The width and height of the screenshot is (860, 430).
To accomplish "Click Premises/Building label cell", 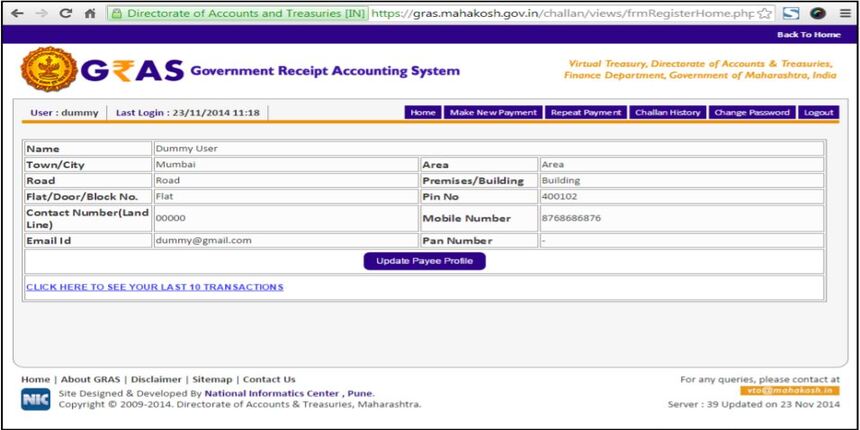I will tap(479, 180).
